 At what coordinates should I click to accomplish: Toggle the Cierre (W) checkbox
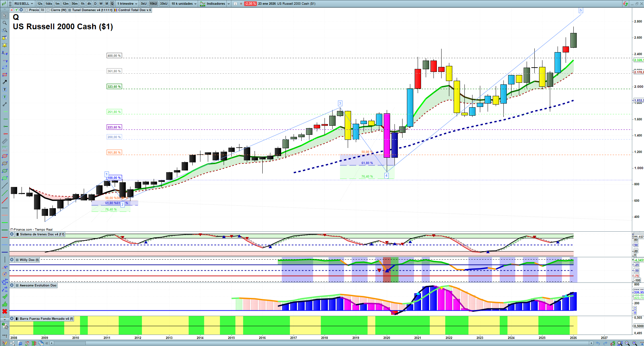(x=48, y=10)
